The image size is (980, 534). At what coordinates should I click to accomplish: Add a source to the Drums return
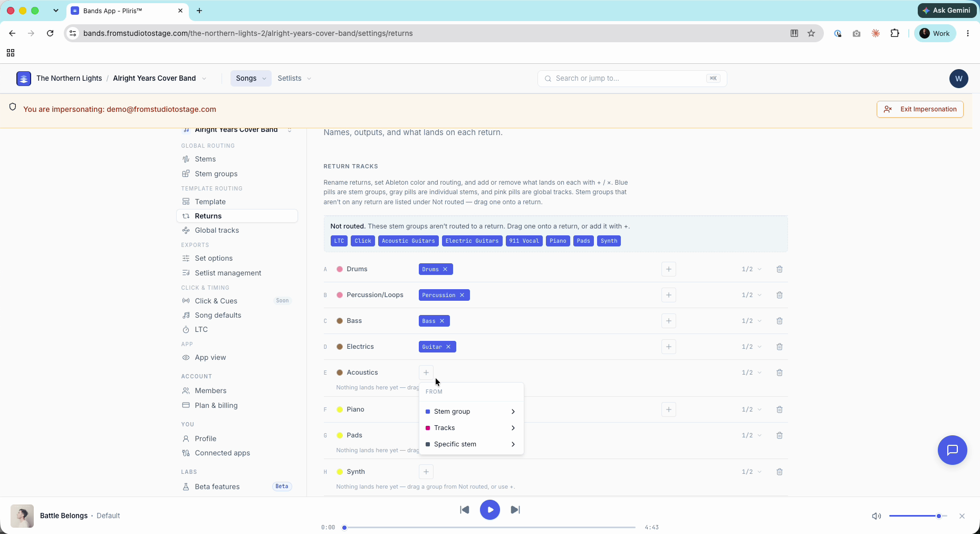point(669,269)
